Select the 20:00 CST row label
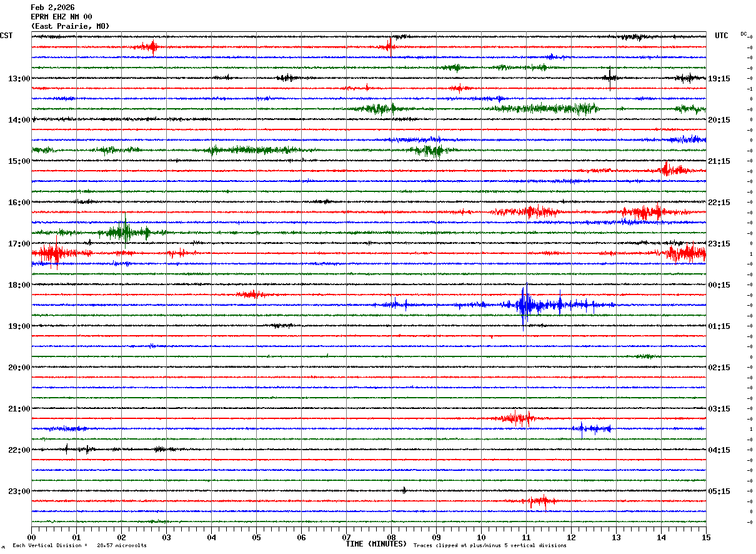This screenshot has width=756, height=554. 19,368
